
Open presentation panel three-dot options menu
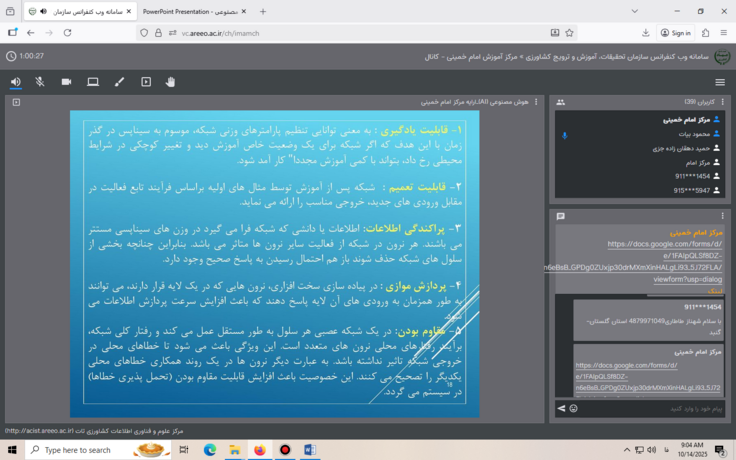536,102
